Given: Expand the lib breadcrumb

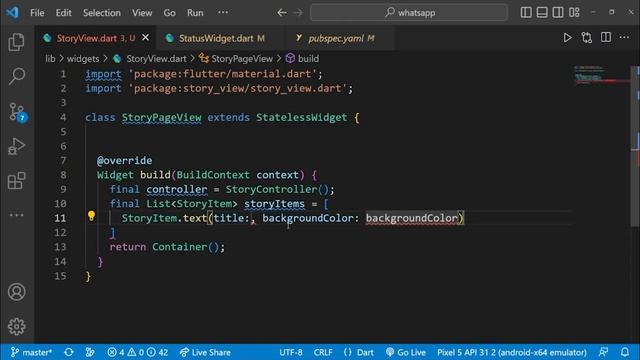Looking at the screenshot, I should tap(50, 59).
